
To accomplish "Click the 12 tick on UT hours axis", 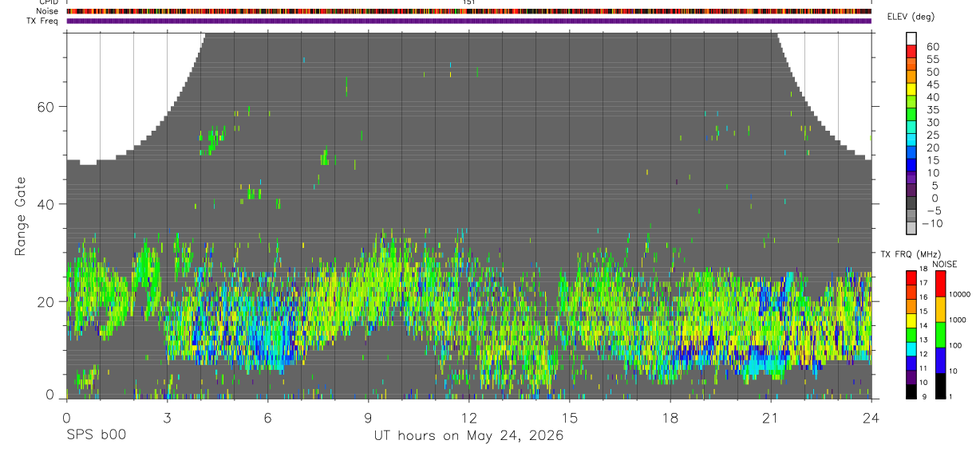I will click(469, 418).
